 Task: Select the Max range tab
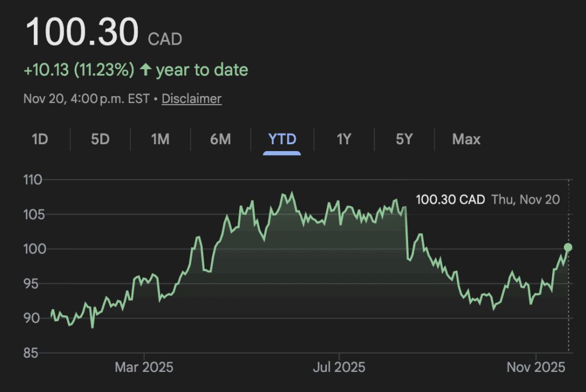(466, 139)
